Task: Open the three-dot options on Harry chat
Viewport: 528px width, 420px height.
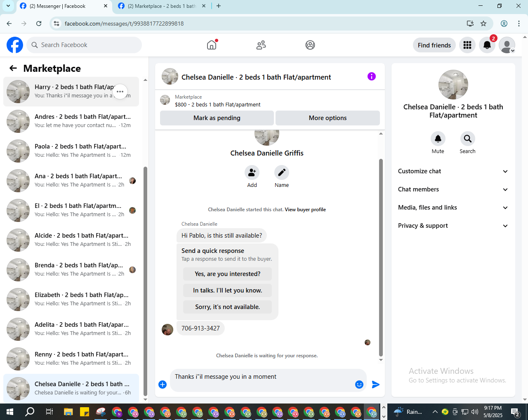Action: click(120, 92)
